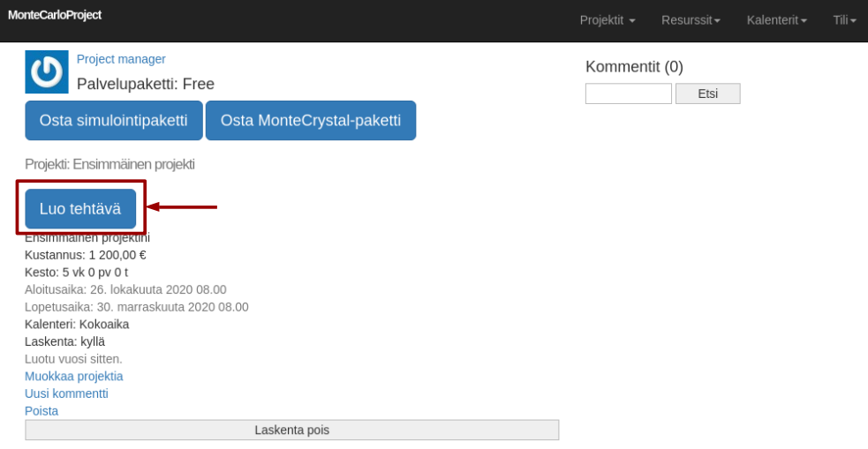Click the Luo tehtävä button
The width and height of the screenshot is (868, 449).
point(80,209)
